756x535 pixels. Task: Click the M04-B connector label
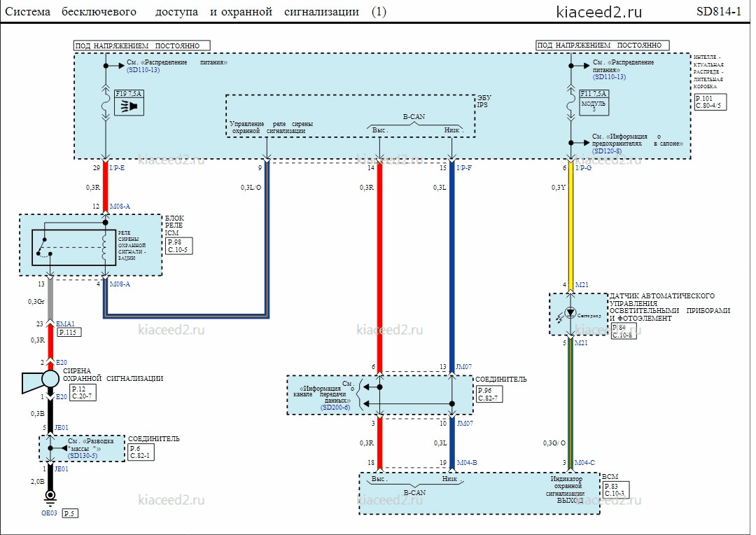pyautogui.click(x=467, y=463)
